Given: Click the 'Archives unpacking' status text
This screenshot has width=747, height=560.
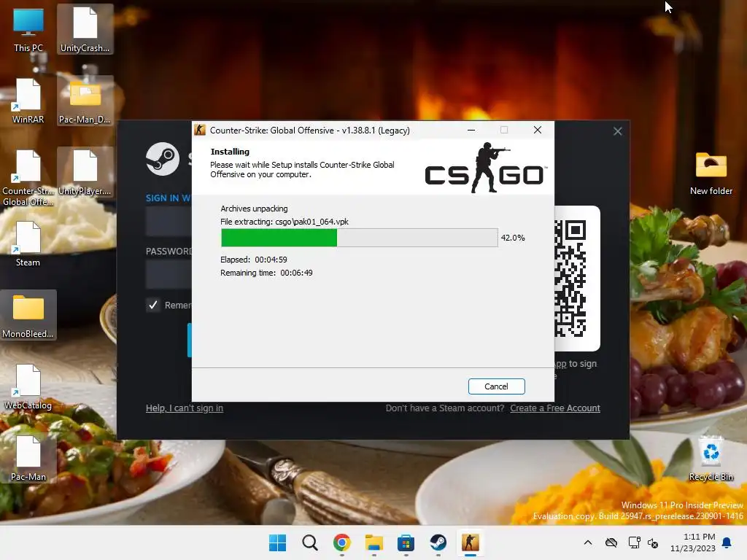Looking at the screenshot, I should pyautogui.click(x=254, y=209).
